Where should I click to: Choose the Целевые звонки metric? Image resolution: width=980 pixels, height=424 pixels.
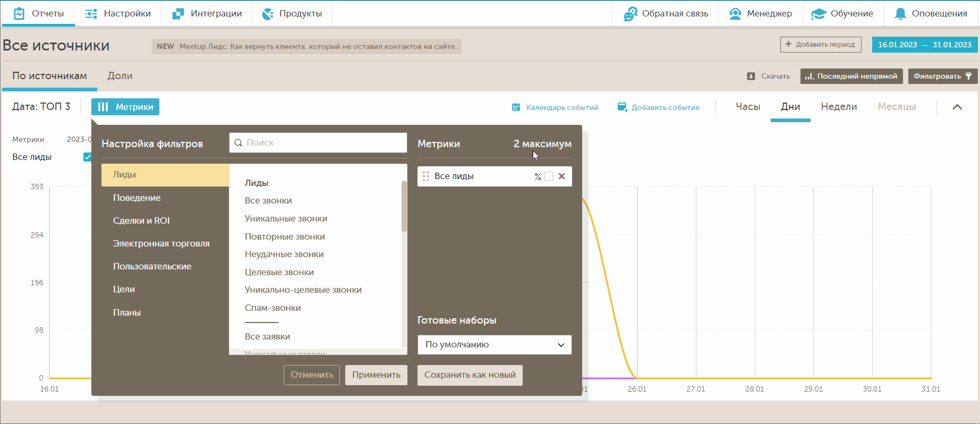pyautogui.click(x=279, y=273)
